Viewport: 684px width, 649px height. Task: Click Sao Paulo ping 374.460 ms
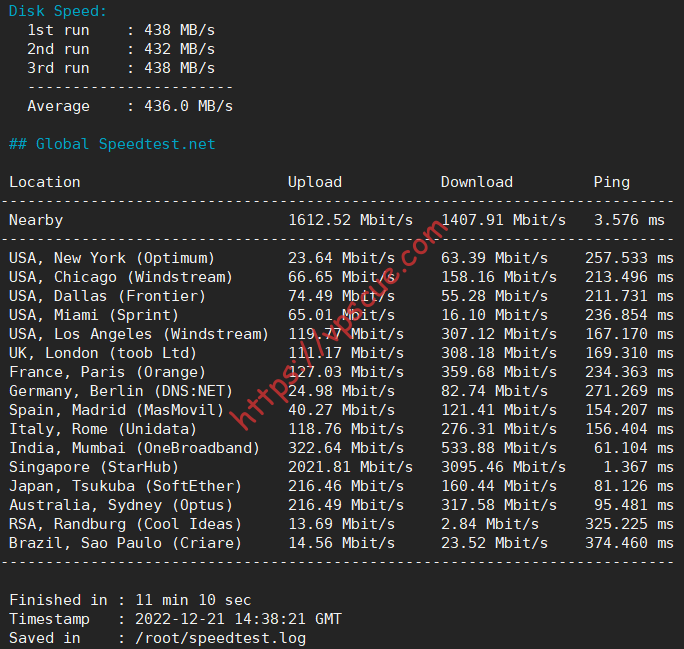tap(629, 543)
